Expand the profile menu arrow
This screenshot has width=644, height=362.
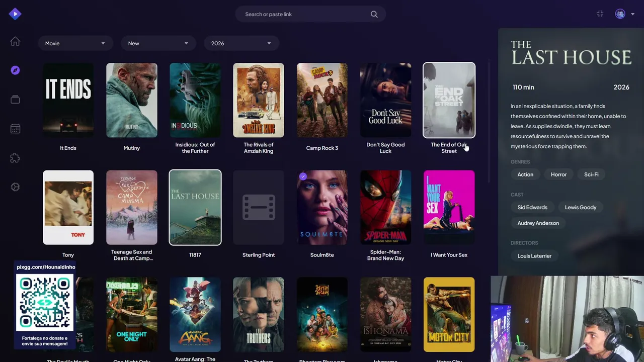coord(632,14)
